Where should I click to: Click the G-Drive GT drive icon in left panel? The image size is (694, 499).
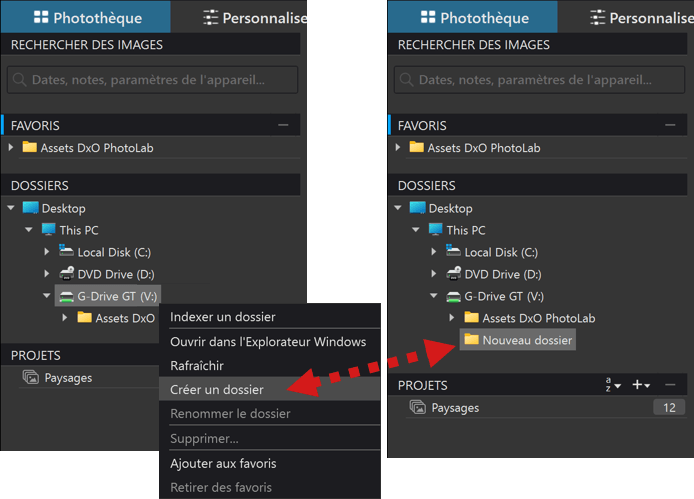click(66, 296)
